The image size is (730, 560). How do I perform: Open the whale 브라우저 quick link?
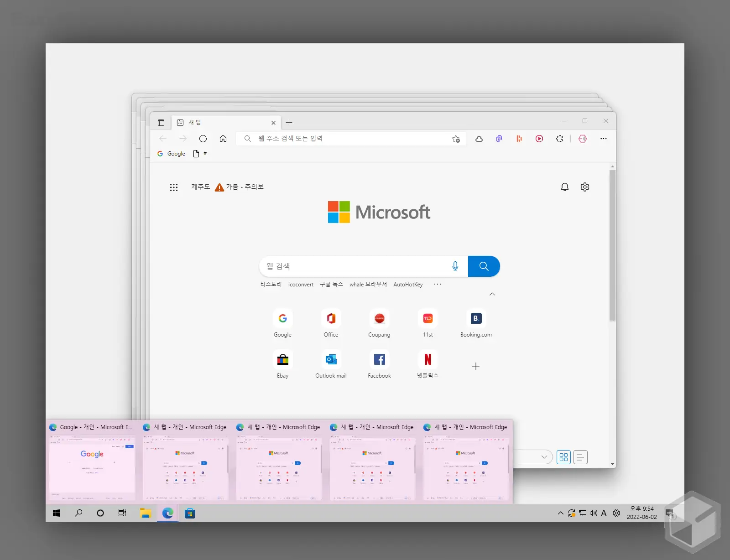368,284
